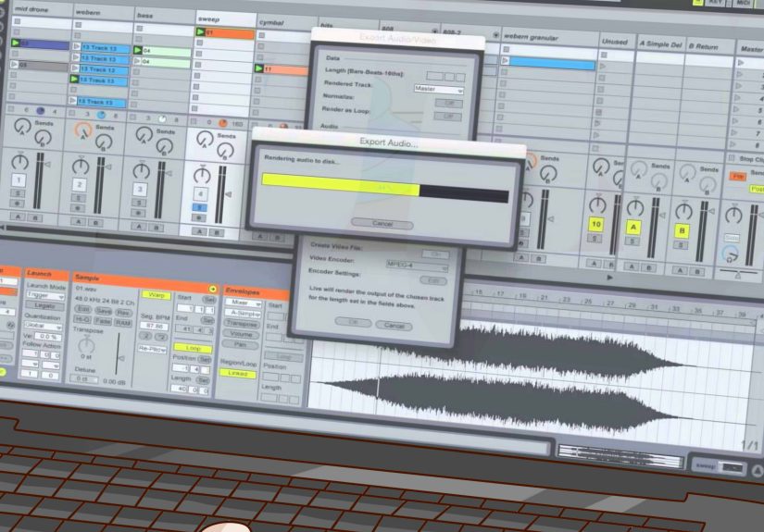Screen dimensions: 764x532
Task: Toggle track activator 3 on bass
Action: click(x=140, y=189)
